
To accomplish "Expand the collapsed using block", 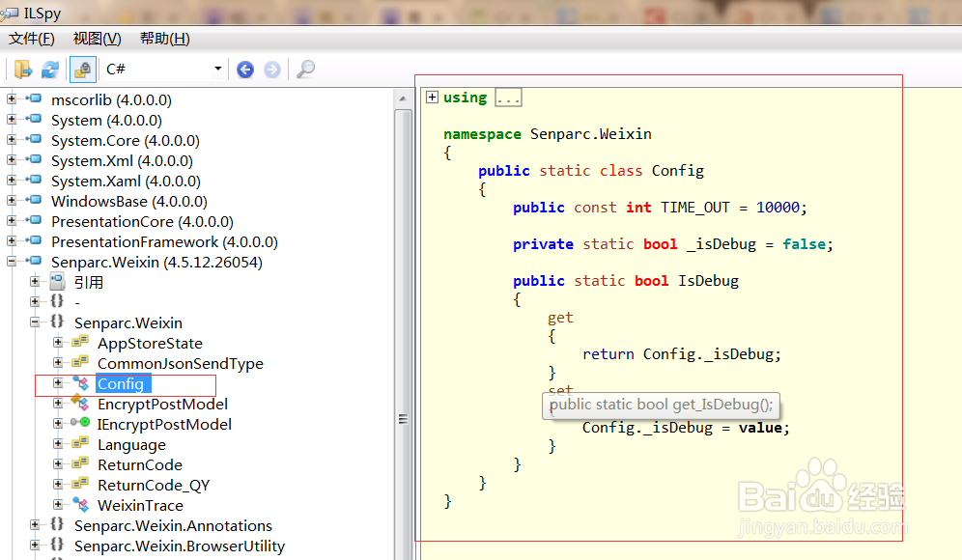I will [433, 97].
